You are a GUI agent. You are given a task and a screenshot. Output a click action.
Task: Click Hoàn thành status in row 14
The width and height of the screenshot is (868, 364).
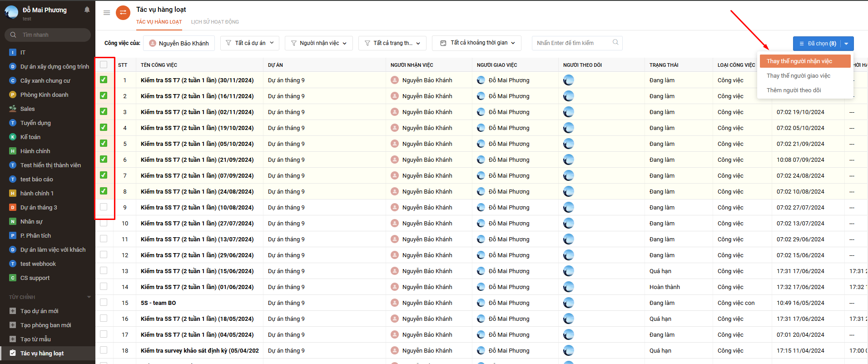pos(665,287)
